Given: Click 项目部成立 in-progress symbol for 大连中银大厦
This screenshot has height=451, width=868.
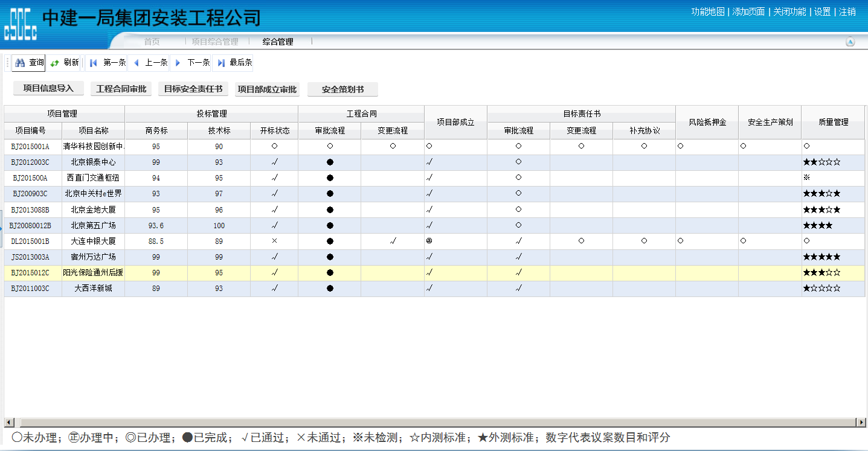Looking at the screenshot, I should (x=429, y=240).
